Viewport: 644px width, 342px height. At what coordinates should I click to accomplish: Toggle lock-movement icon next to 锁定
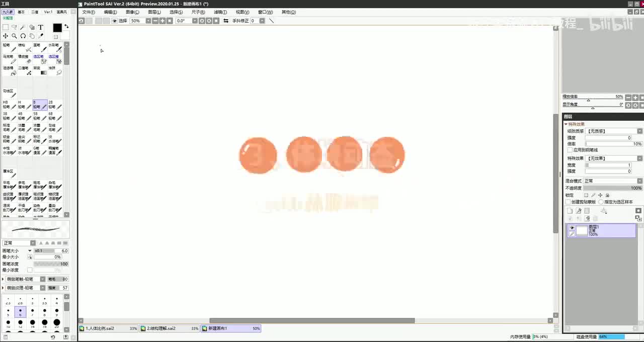click(x=600, y=195)
